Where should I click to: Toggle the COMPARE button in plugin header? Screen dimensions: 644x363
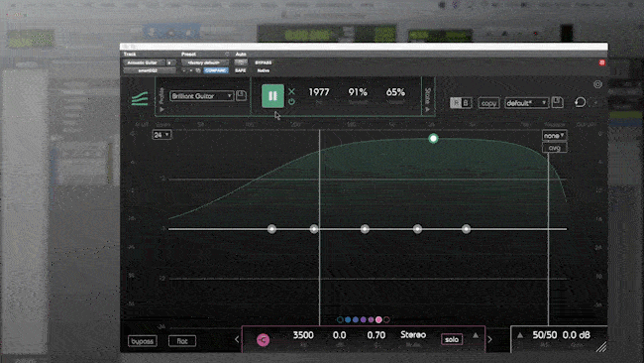216,70
